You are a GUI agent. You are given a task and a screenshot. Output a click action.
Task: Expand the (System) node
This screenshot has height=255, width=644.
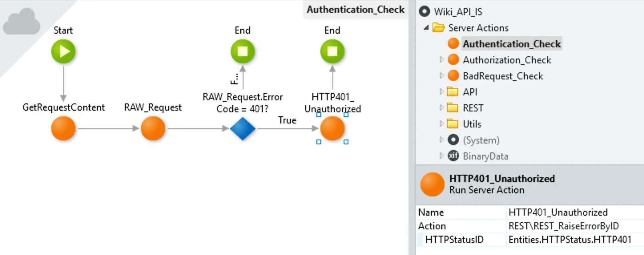[441, 140]
